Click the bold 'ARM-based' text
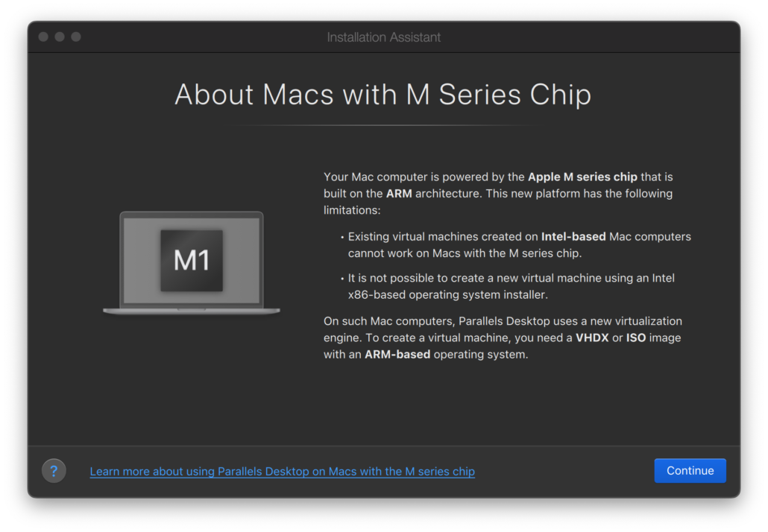Image resolution: width=768 pixels, height=532 pixels. click(397, 355)
